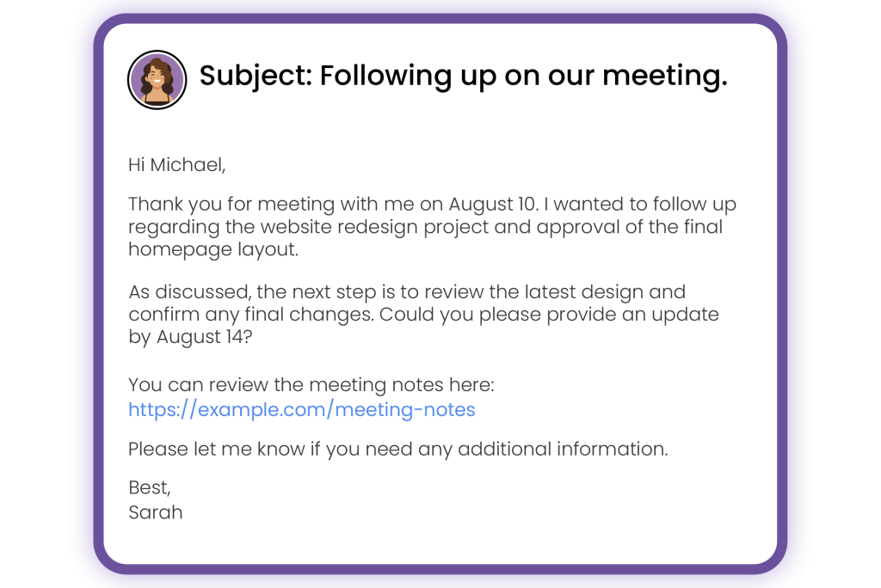Click the 'August 10' date in the first paragraph
The image size is (881, 588).
pos(493,204)
